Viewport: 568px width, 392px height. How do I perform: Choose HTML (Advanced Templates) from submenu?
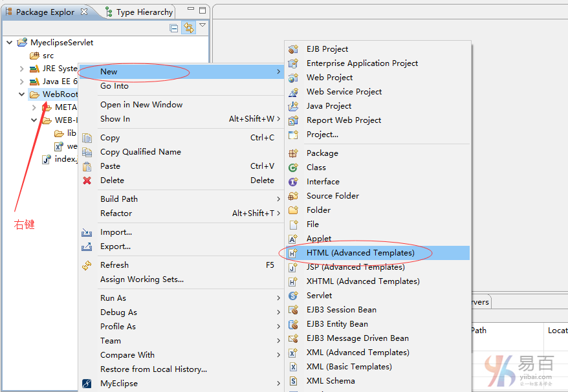[x=360, y=253]
